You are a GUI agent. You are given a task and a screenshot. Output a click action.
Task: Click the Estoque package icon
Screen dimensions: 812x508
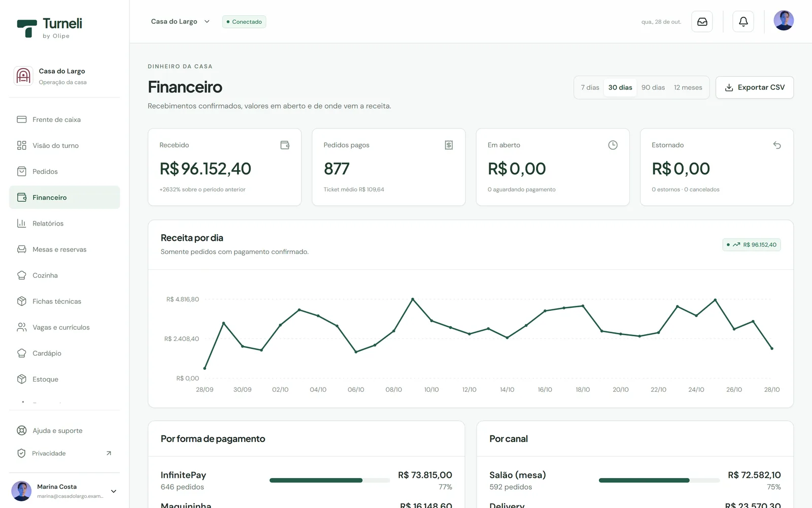click(21, 379)
